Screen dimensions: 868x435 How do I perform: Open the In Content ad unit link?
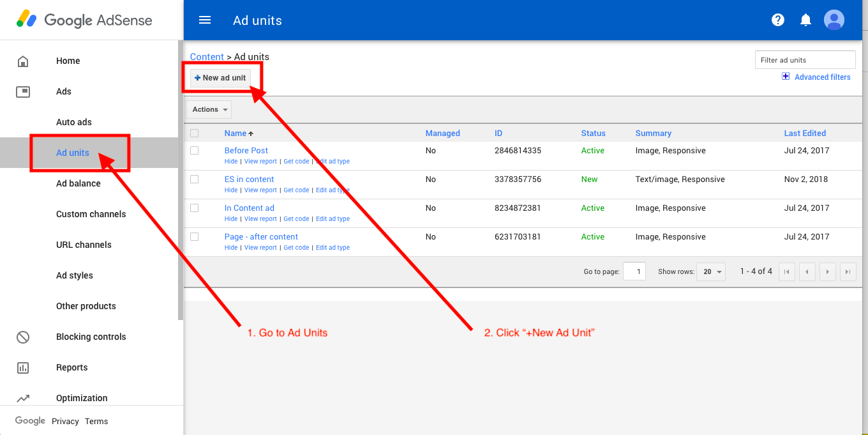tap(250, 208)
